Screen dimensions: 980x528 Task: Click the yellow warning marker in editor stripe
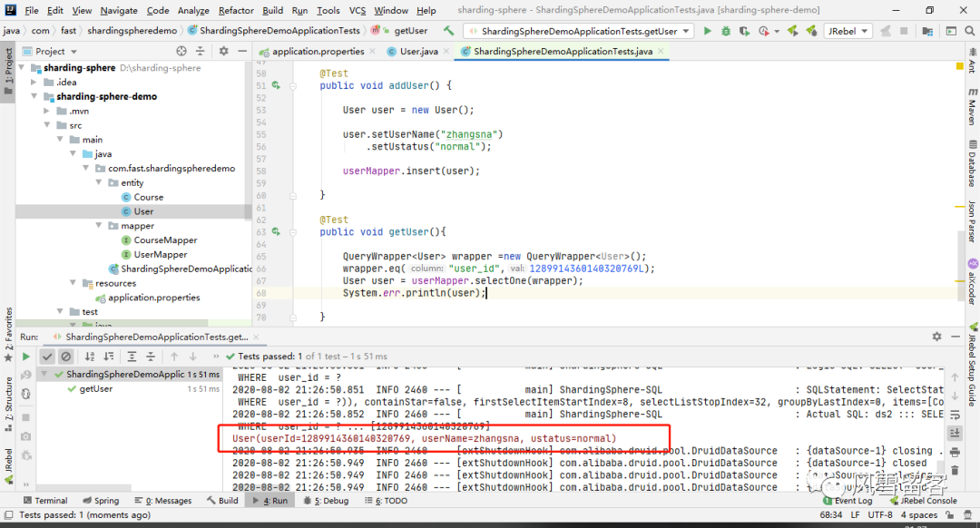point(959,66)
